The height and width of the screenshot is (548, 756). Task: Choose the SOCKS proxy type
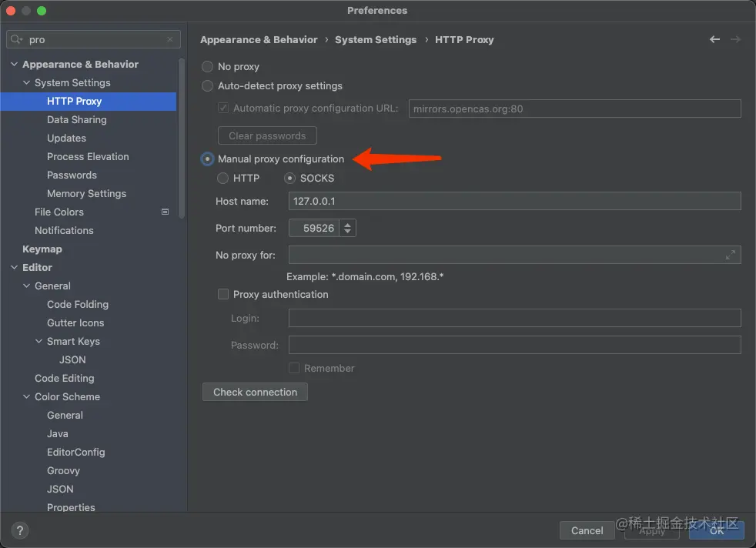tap(289, 179)
